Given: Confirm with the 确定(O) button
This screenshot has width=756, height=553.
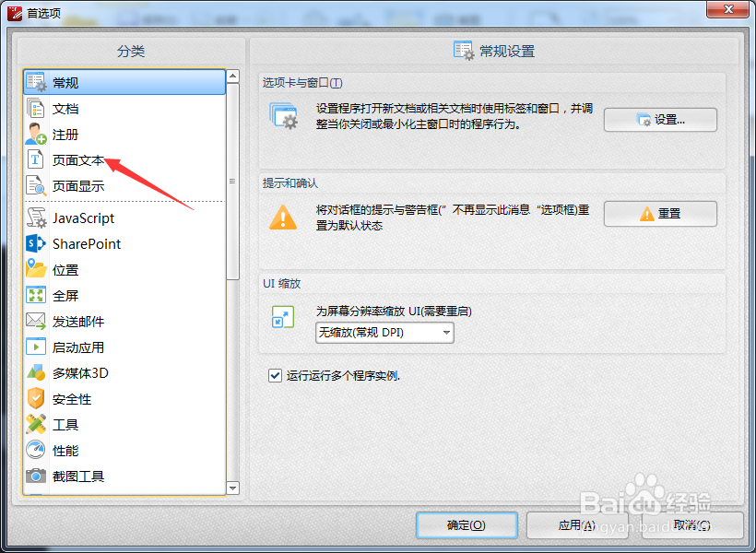Looking at the screenshot, I should tap(467, 525).
